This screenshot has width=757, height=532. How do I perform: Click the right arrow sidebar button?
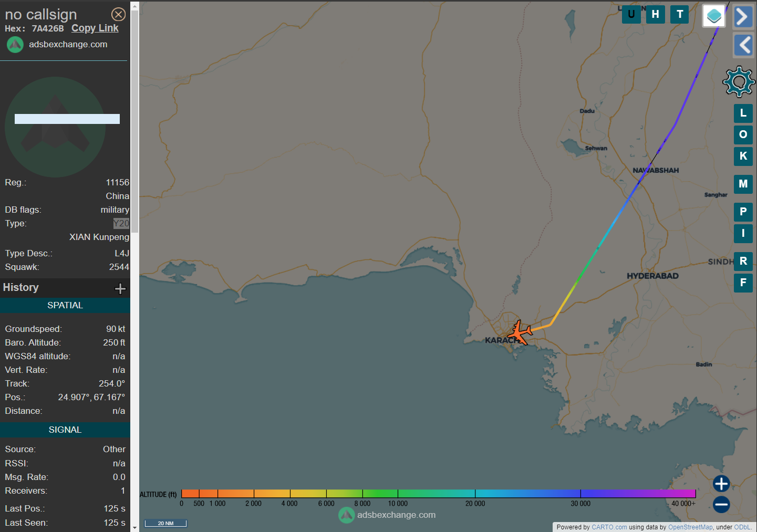(743, 17)
